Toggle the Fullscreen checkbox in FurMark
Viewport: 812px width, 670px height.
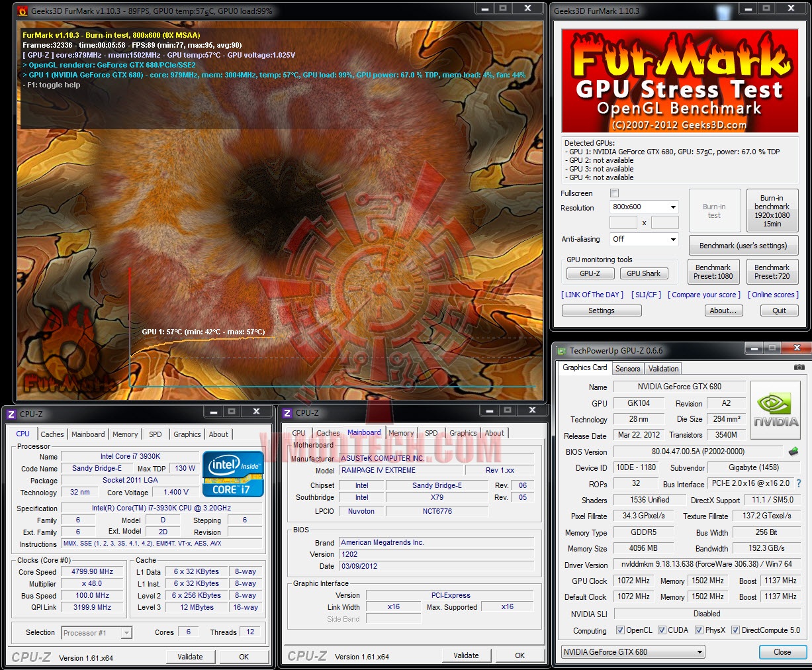click(x=614, y=193)
